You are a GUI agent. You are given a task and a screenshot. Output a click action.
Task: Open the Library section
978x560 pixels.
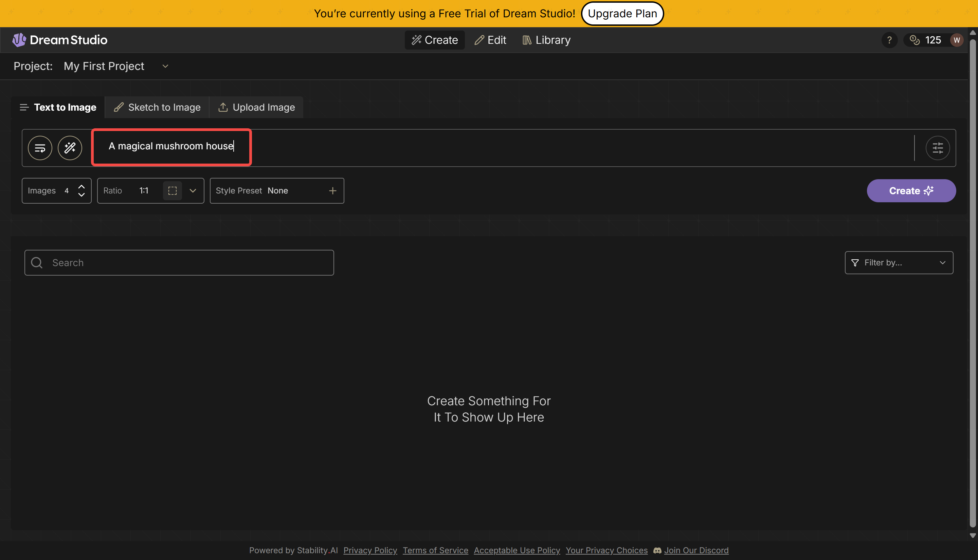pos(546,40)
